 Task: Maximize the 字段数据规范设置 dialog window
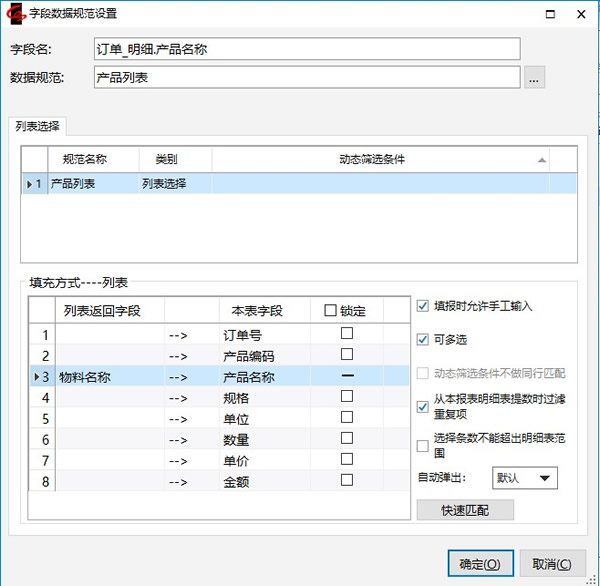tap(549, 14)
